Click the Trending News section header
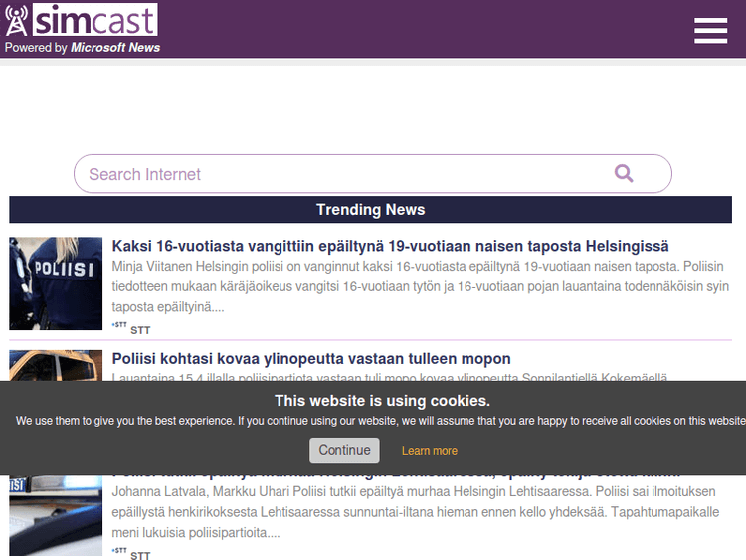 [x=370, y=210]
